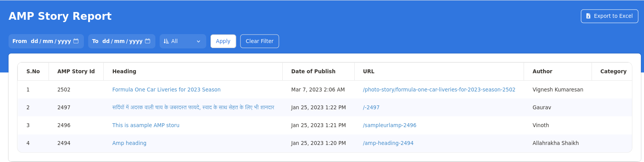The height and width of the screenshot is (162, 644).
Task: Open the 'Amp heading' story link
Action: click(129, 143)
